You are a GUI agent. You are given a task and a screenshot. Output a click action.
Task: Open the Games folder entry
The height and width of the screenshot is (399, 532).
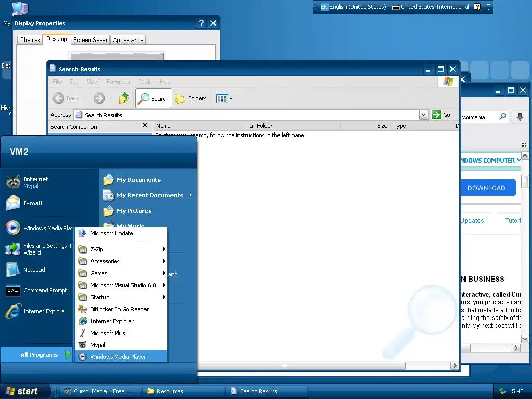tap(121, 273)
